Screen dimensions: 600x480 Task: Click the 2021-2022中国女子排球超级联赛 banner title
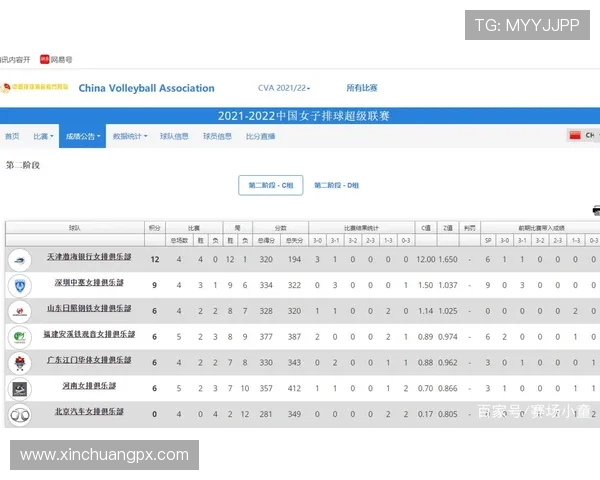tap(304, 116)
